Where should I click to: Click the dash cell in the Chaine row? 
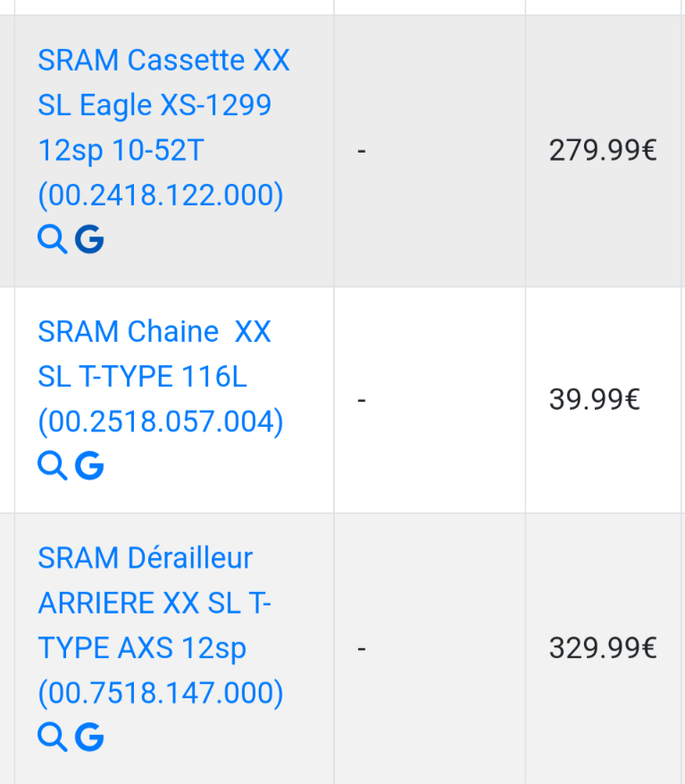pos(362,399)
